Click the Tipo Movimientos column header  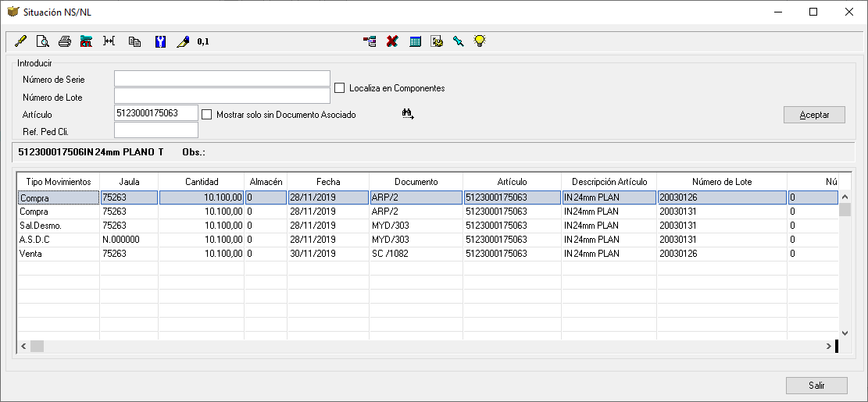pyautogui.click(x=58, y=182)
